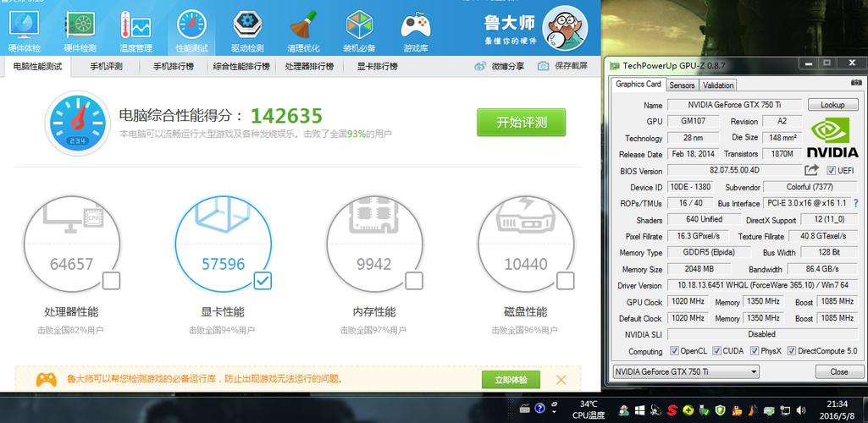
Task: Click the NVIDIA logo in GPU-Z
Action: point(832,136)
